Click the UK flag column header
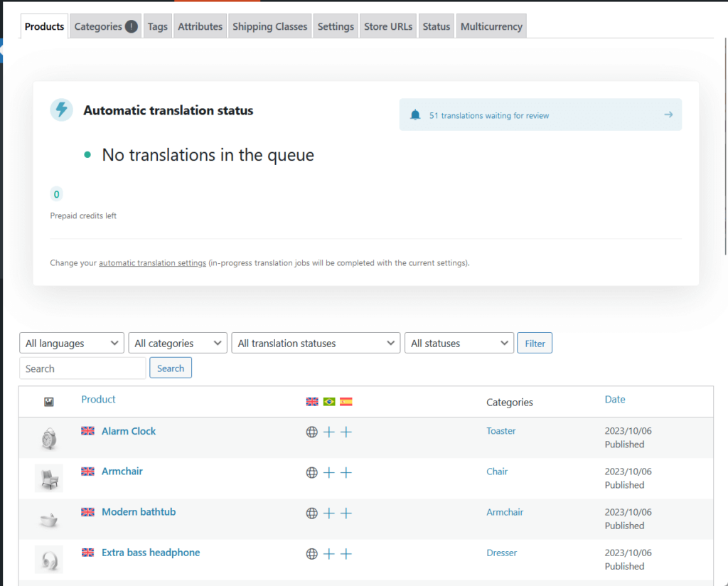The height and width of the screenshot is (586, 728). click(x=311, y=401)
